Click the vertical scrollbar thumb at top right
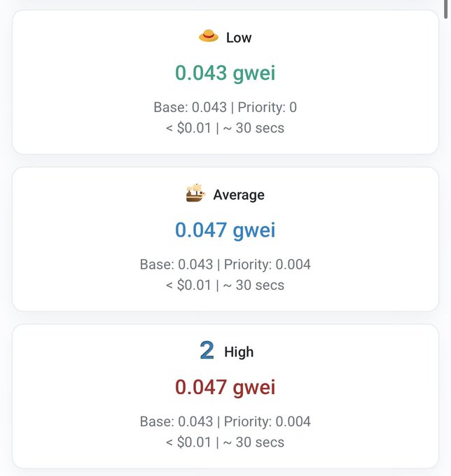Screen dimensions: 451x476 446,4
